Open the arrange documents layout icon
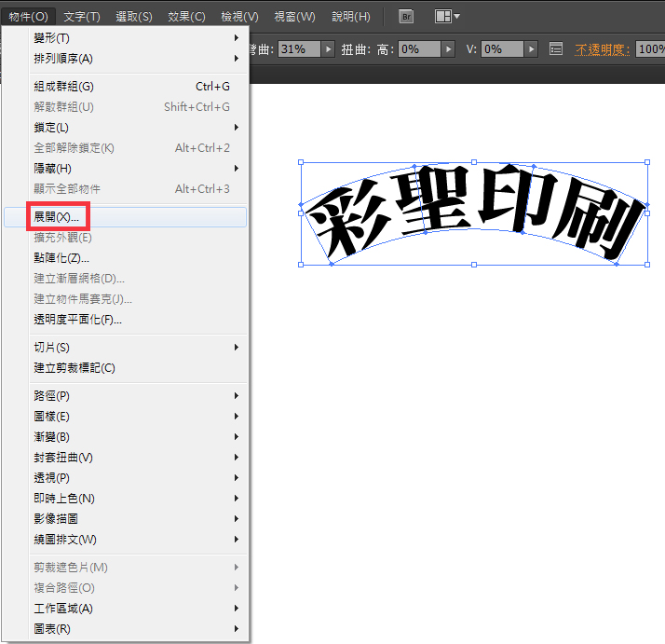 (x=447, y=17)
